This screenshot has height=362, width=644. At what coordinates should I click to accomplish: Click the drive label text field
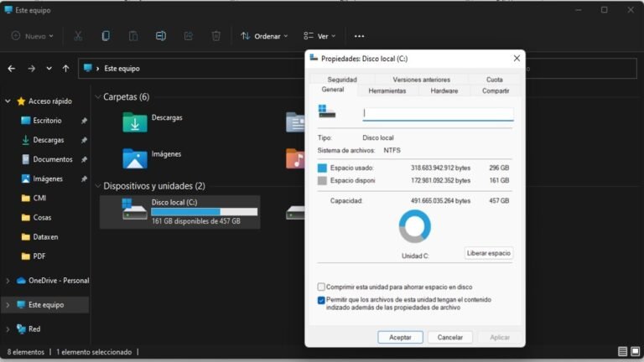tap(439, 114)
